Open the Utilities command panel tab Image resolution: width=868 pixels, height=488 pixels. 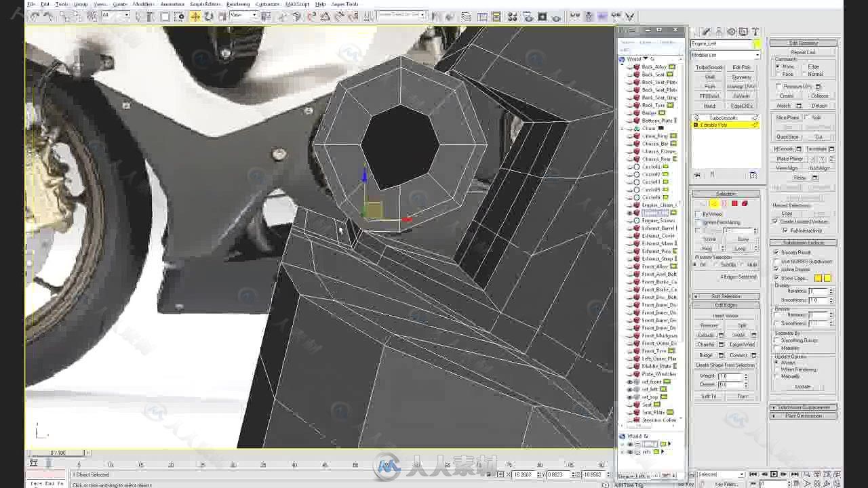pos(755,32)
